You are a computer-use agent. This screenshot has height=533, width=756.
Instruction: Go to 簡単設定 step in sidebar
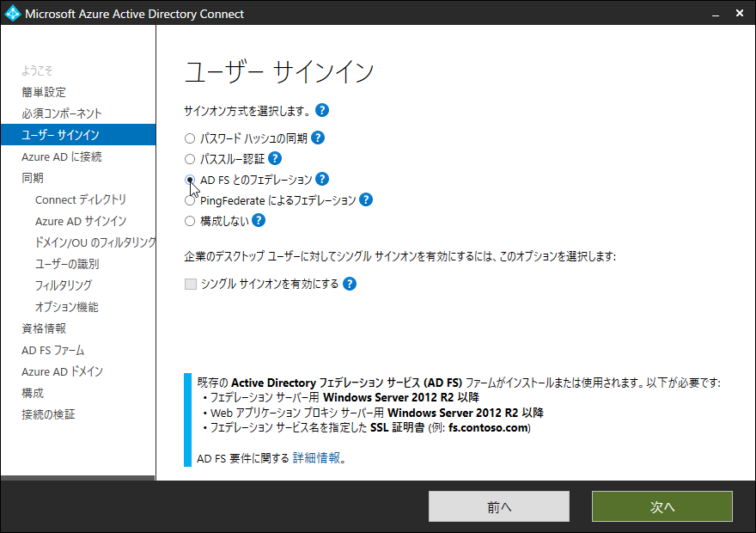point(44,92)
